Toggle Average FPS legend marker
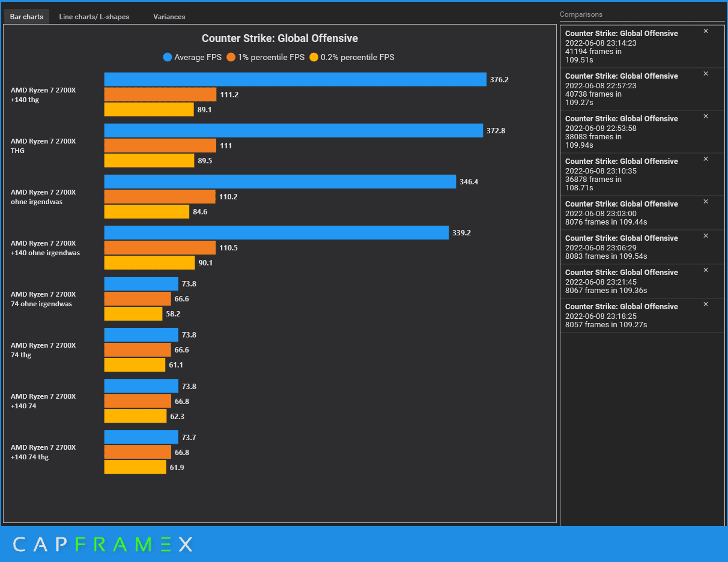The image size is (728, 562). [168, 58]
